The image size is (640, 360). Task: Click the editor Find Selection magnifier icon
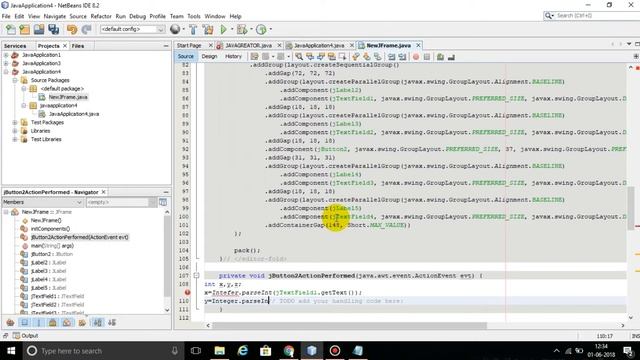(x=299, y=57)
